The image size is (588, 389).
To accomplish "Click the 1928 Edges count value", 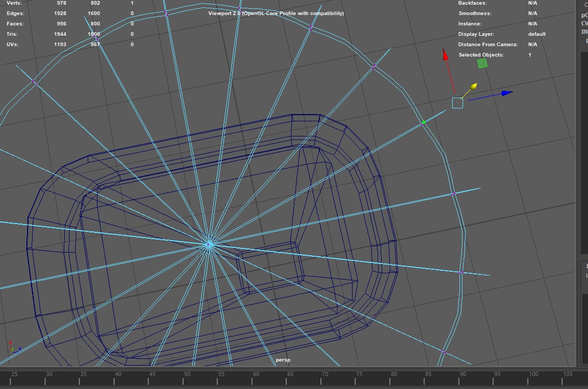I will [x=60, y=13].
